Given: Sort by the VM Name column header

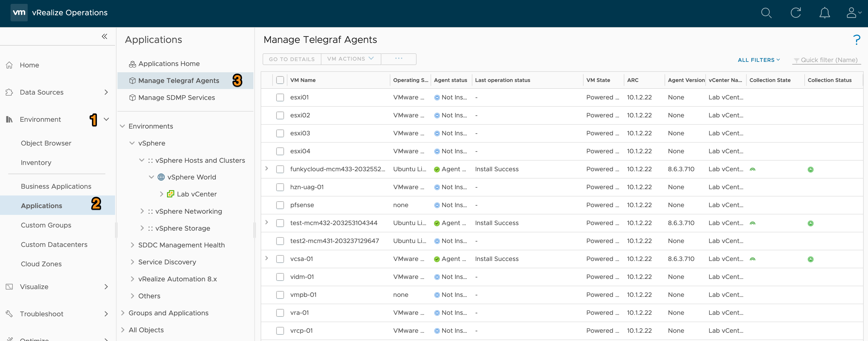Looking at the screenshot, I should pyautogui.click(x=303, y=80).
